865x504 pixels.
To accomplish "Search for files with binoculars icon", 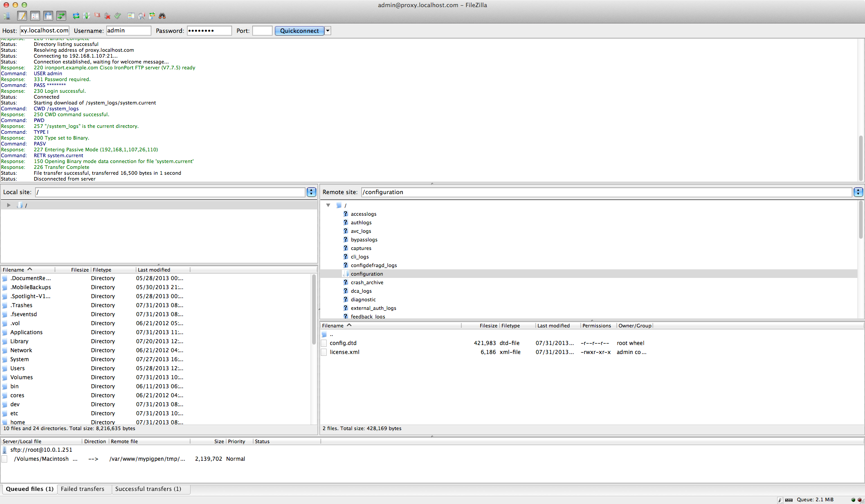I will point(162,16).
